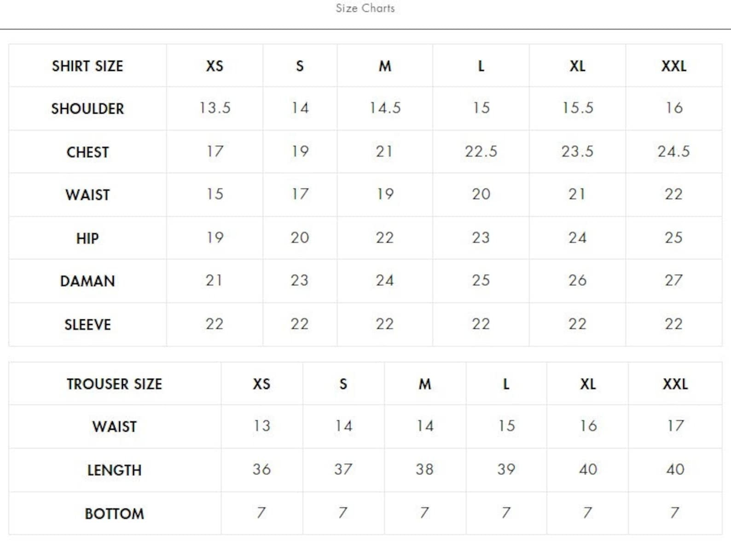
Task: Select the 22.5 chest value for L
Action: point(481,151)
